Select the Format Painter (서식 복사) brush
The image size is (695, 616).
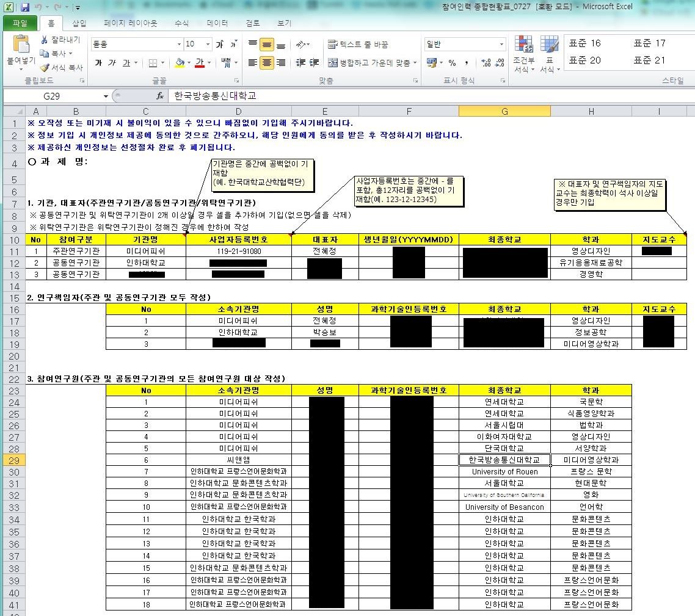pos(45,67)
